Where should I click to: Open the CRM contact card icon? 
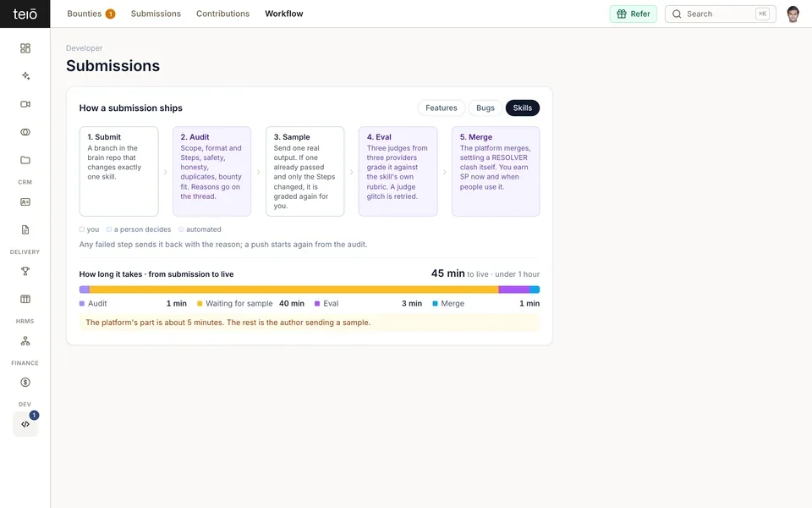[25, 202]
